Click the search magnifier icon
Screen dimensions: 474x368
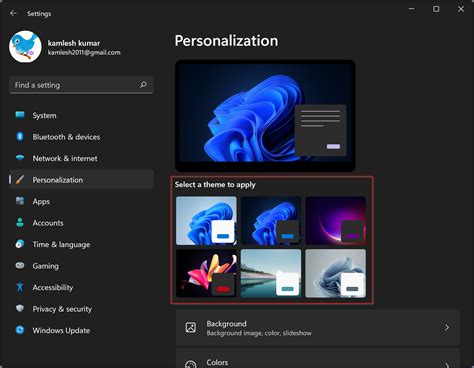click(x=143, y=85)
